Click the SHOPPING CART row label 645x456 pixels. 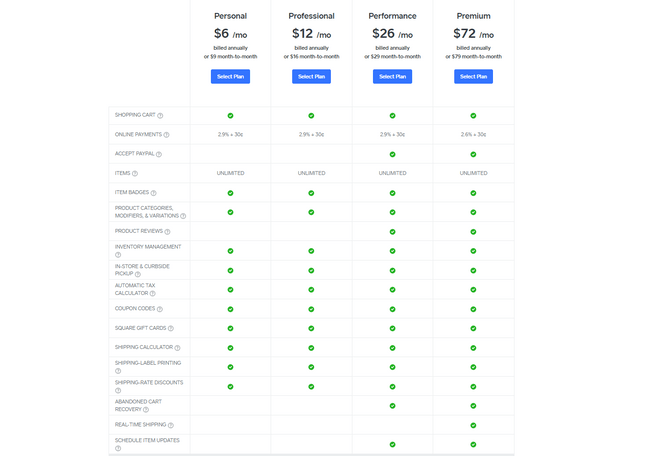click(x=135, y=115)
